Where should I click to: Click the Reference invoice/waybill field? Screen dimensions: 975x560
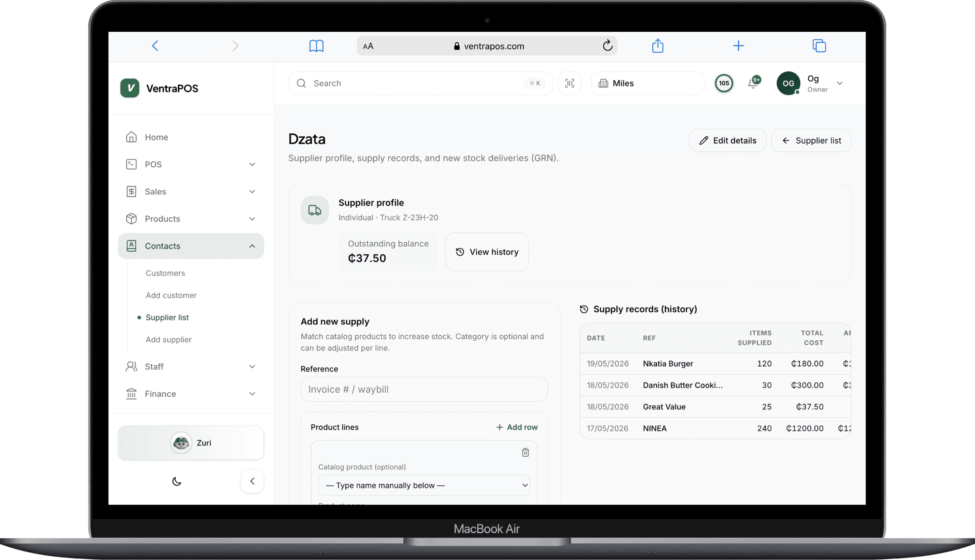pos(424,389)
